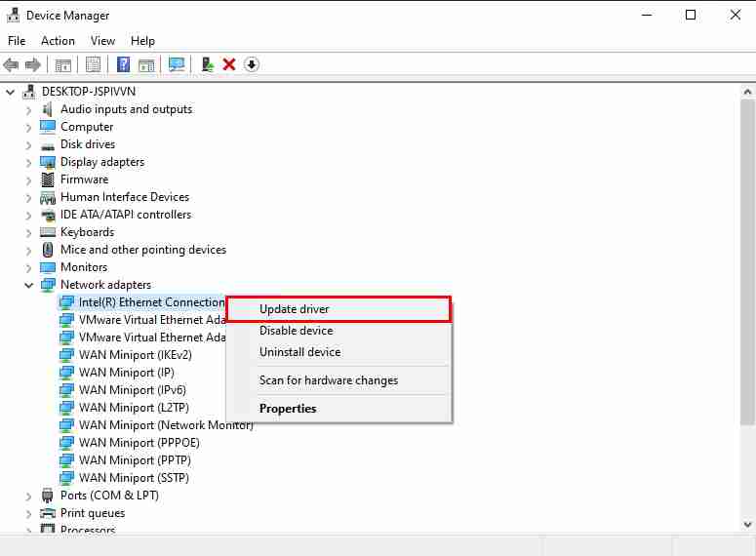Click the Mice and pointing devices icon
This screenshot has width=756, height=556.
click(x=48, y=250)
